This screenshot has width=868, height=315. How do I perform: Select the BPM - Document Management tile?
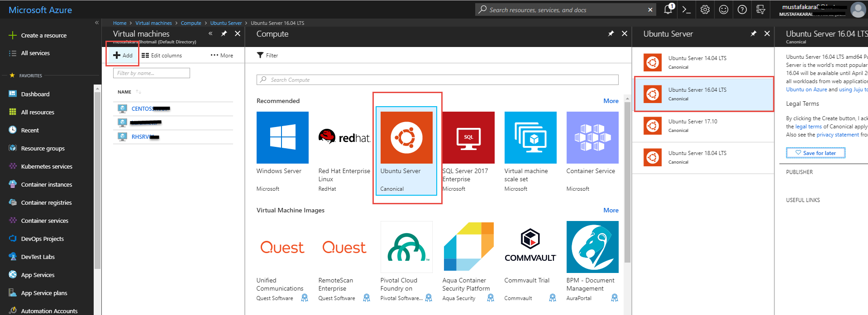592,261
